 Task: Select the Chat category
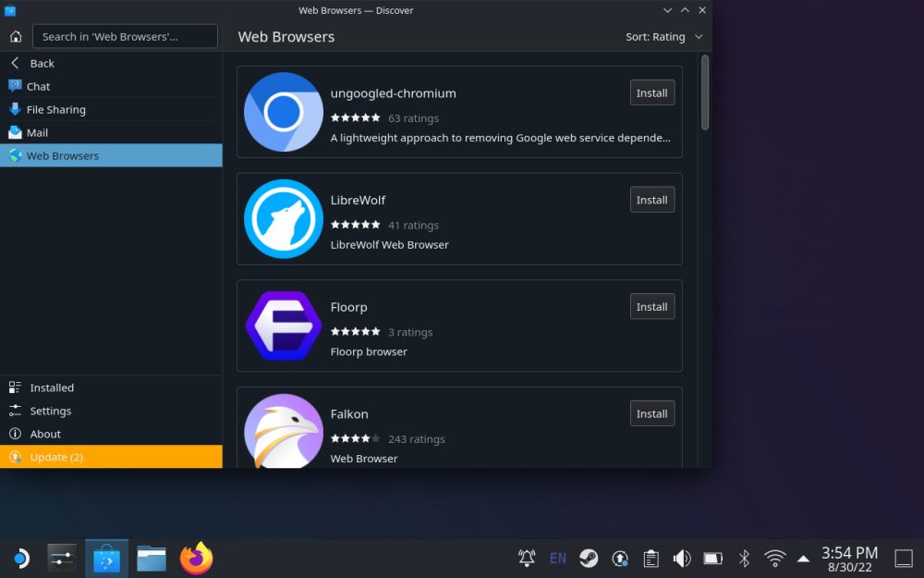38,86
